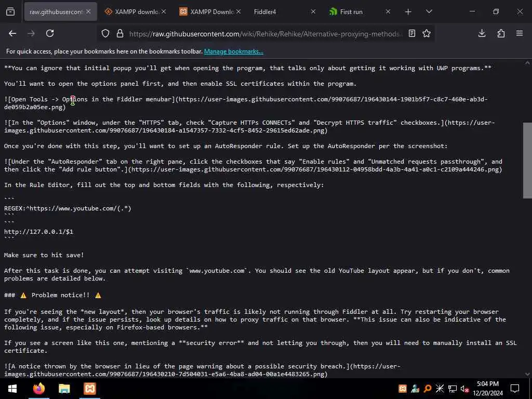
Task: Close the raw.githubusercontent tab
Action: [x=88, y=12]
